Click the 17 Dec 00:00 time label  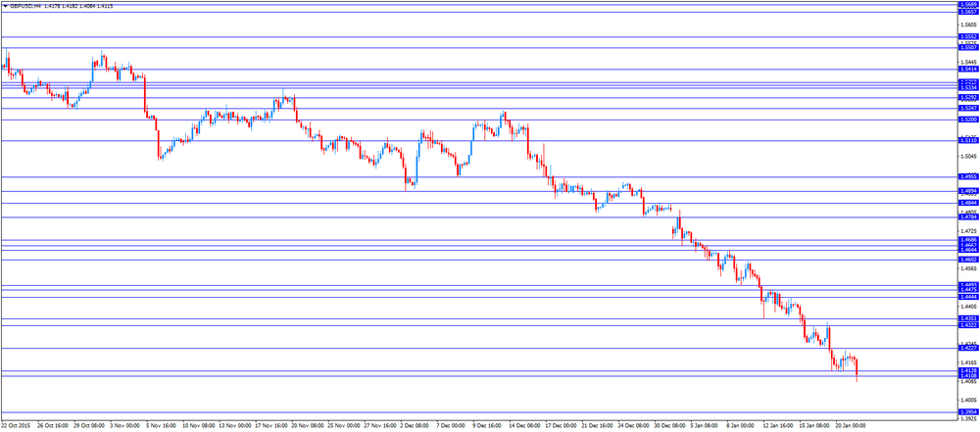(x=560, y=424)
